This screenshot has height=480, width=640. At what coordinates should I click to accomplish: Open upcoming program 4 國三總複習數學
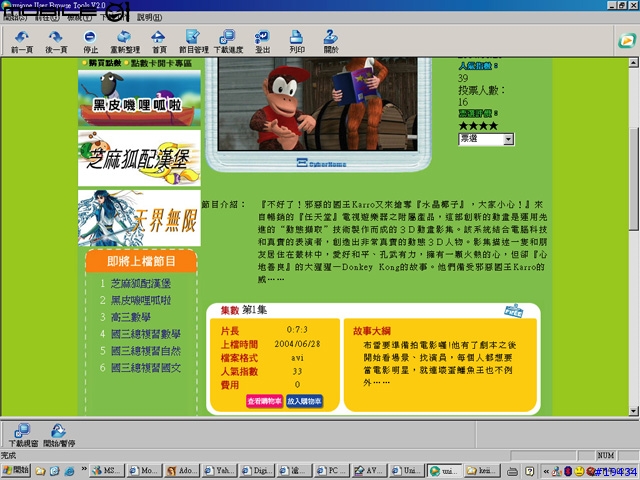point(146,334)
